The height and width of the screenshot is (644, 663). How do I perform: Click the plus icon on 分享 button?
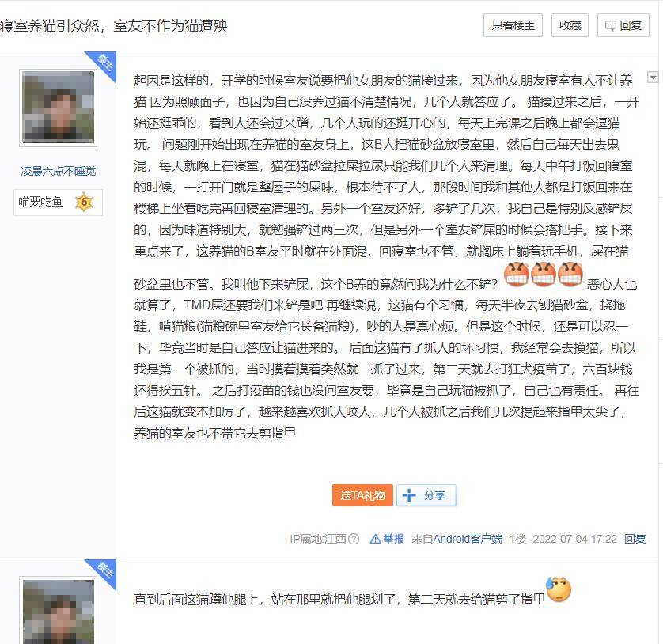click(409, 495)
